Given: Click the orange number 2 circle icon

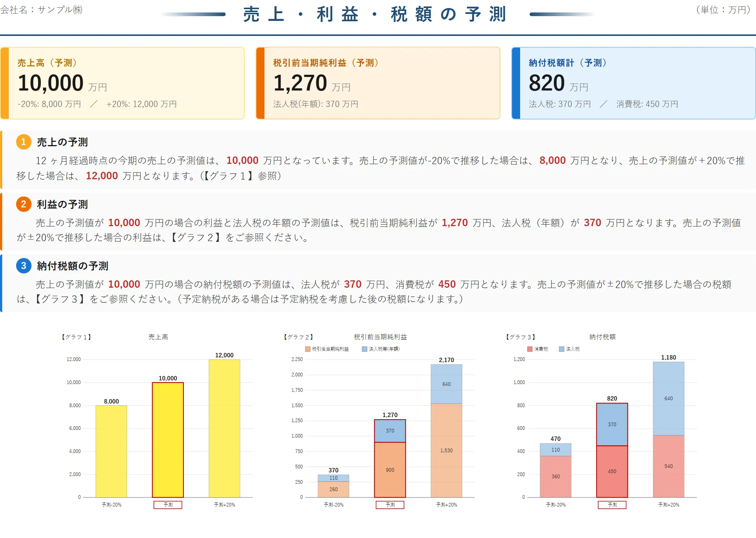Looking at the screenshot, I should [23, 204].
